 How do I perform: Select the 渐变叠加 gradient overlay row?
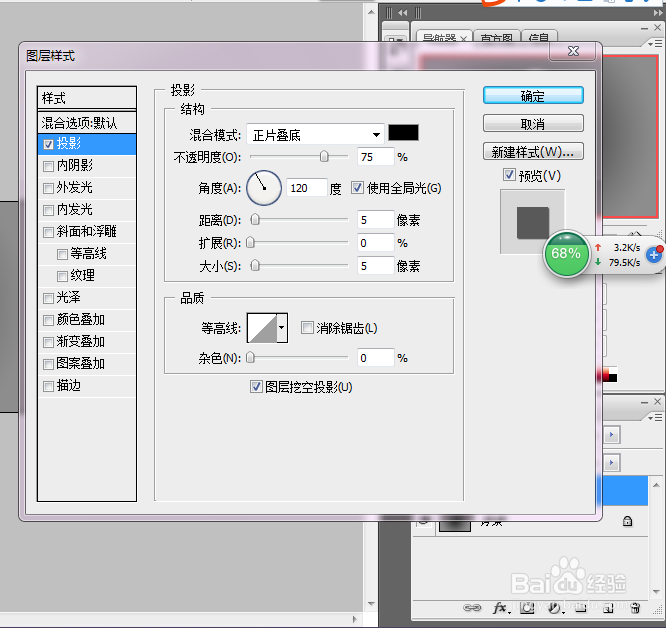87,342
